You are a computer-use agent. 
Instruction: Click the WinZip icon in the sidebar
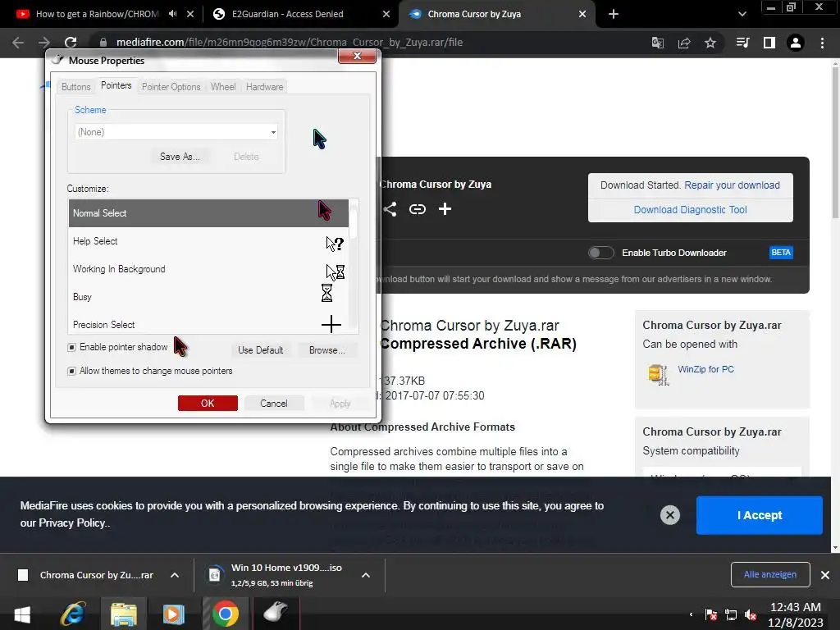[658, 374]
